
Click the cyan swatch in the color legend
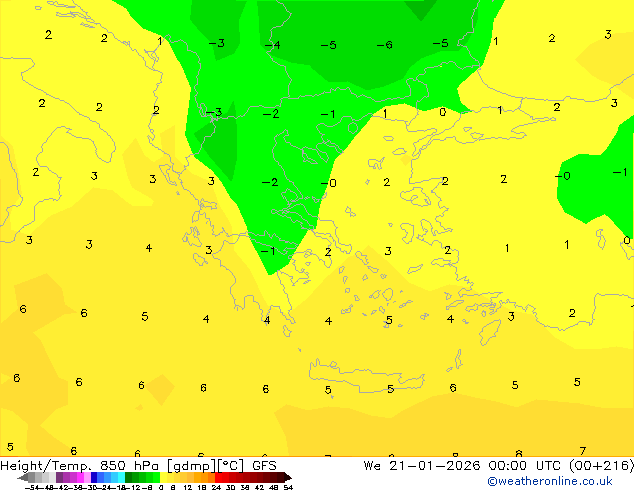coord(121,477)
